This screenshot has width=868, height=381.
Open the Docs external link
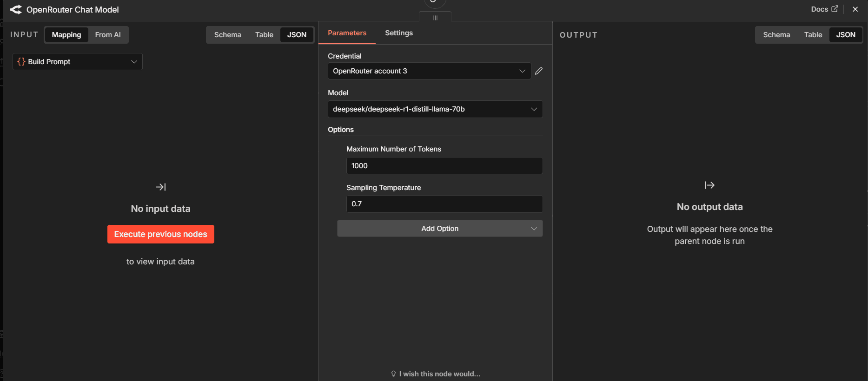click(824, 9)
